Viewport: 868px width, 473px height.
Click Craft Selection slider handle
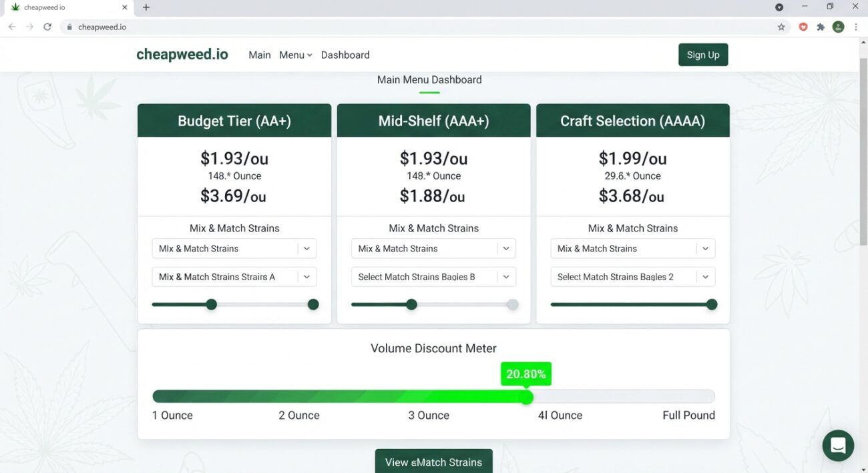[712, 305]
